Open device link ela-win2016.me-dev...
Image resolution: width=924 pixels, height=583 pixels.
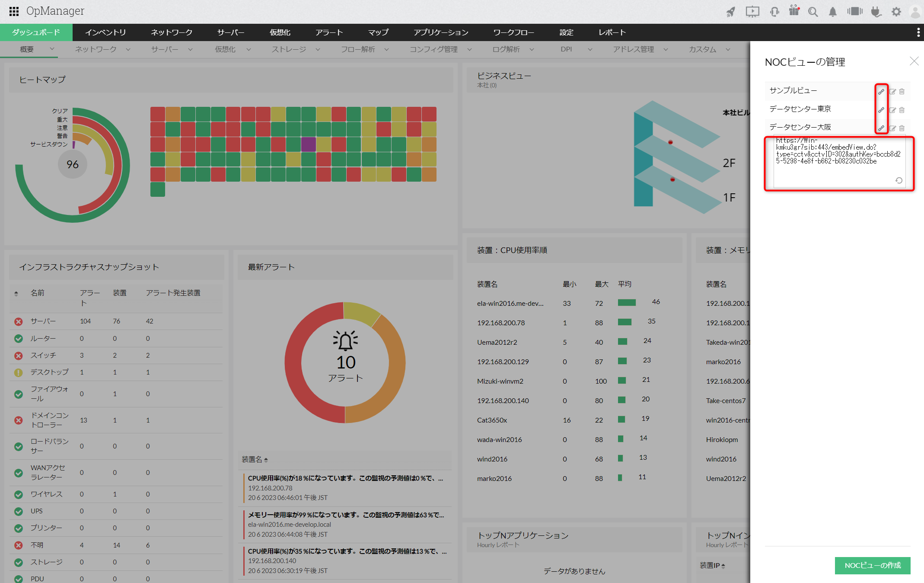click(x=510, y=303)
